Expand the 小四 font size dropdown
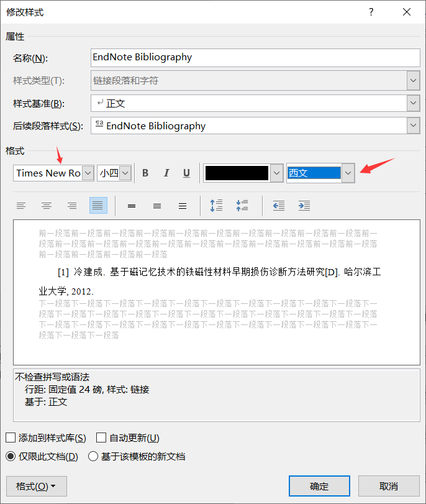426x504 pixels. [x=125, y=173]
